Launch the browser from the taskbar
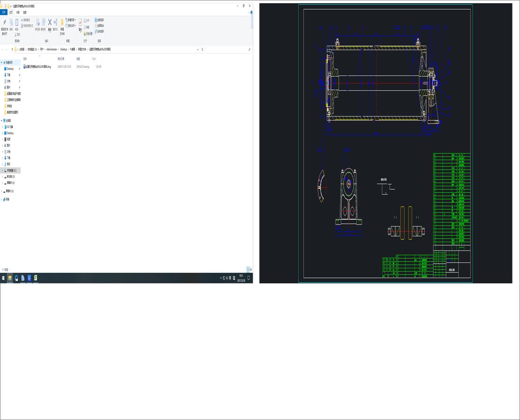The image size is (520, 420). (x=16, y=277)
